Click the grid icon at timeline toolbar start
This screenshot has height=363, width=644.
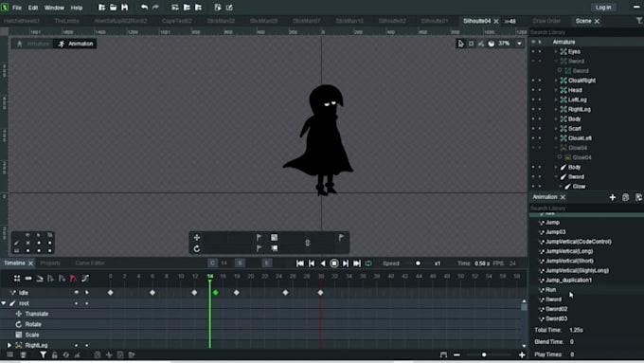[x=17, y=279]
